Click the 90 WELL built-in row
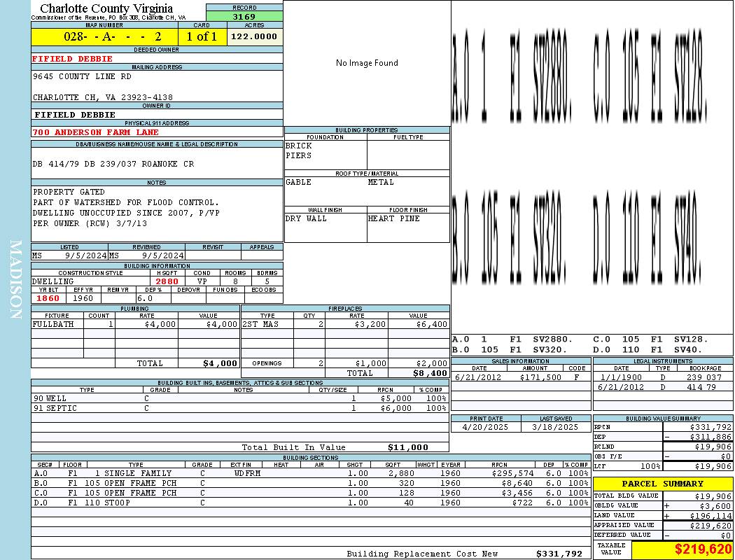735x560 pixels. [x=240, y=399]
